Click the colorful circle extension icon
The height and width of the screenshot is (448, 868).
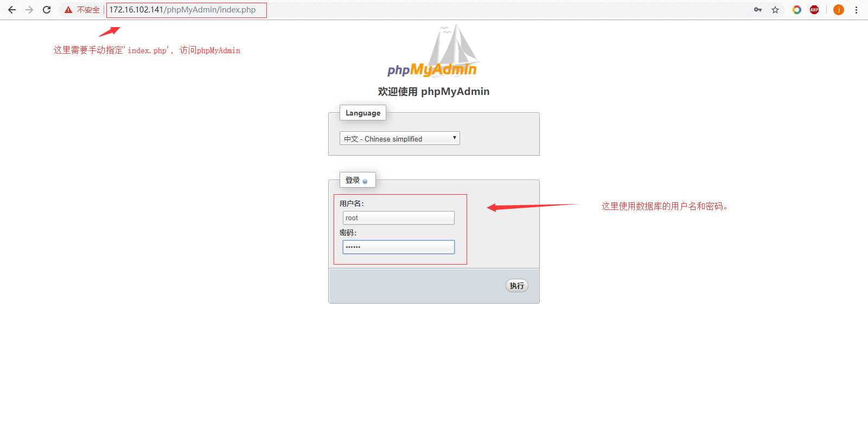[x=797, y=10]
